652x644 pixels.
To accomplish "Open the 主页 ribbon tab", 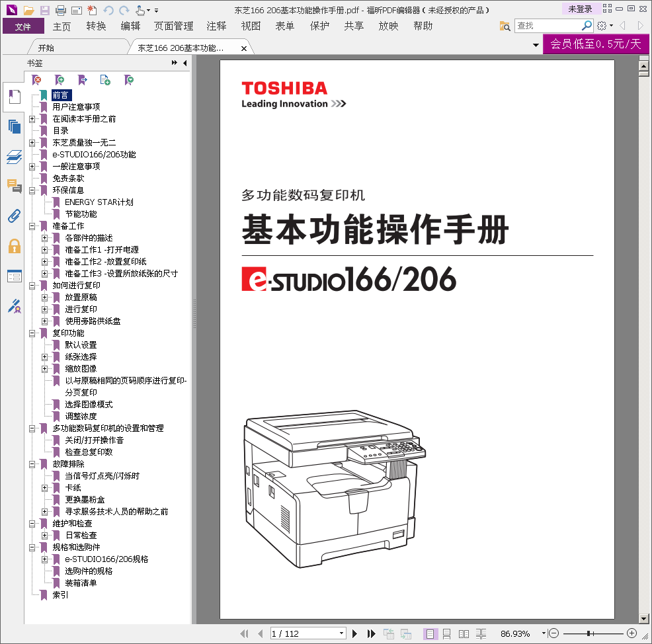I will point(61,26).
